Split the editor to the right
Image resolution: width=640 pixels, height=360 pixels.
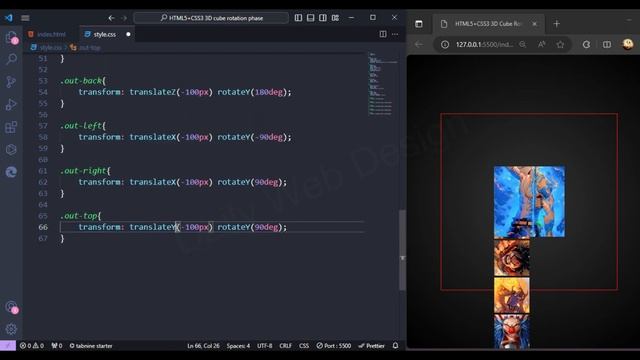click(x=383, y=34)
